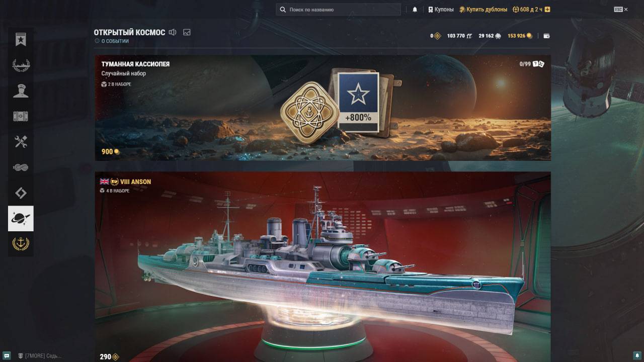This screenshot has width=644, height=362.
Task: Open the Туманная Кассиопея bundle banner
Action: [x=323, y=108]
